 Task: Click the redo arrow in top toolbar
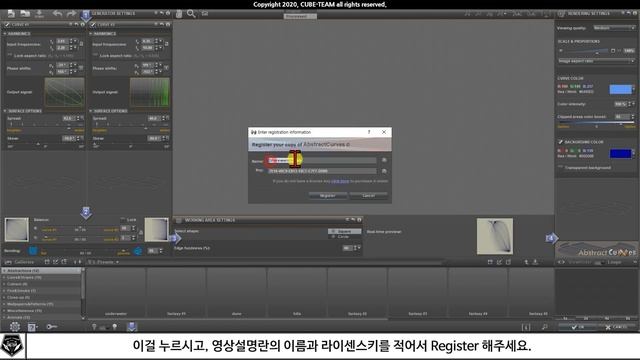(71, 14)
